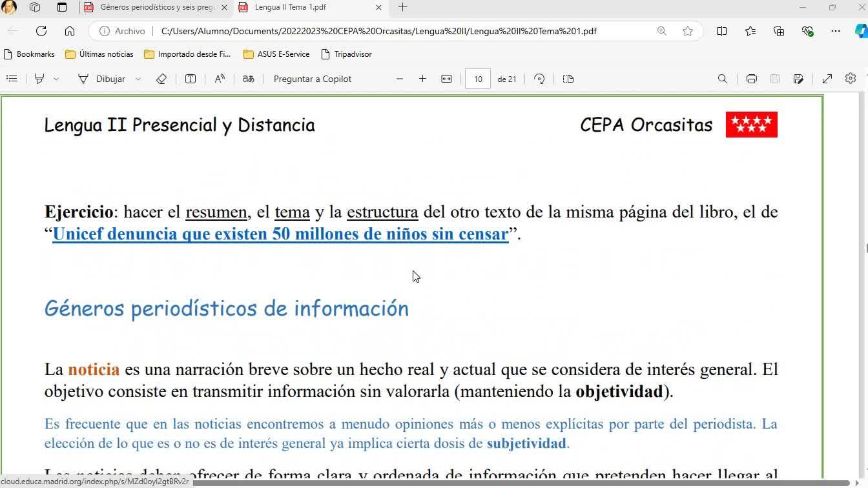This screenshot has height=488, width=868.
Task: Open the page view options
Action: [568, 79]
